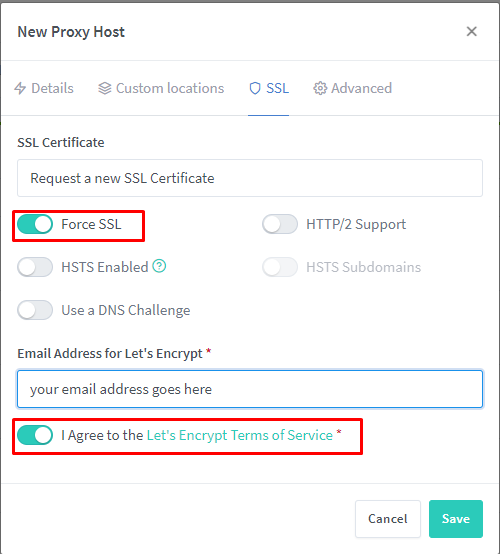Click the Save button
Image resolution: width=500 pixels, height=554 pixels.
point(456,519)
